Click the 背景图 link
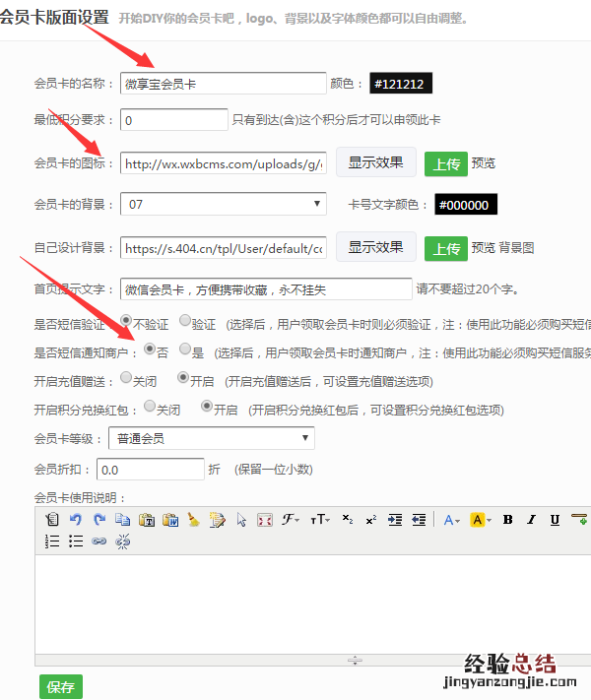 click(516, 248)
